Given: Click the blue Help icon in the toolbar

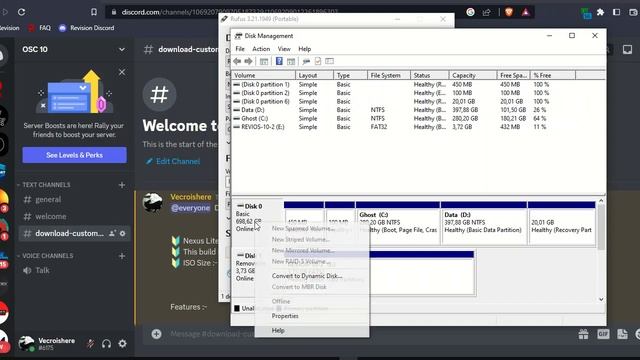Looking at the screenshot, I should [279, 61].
